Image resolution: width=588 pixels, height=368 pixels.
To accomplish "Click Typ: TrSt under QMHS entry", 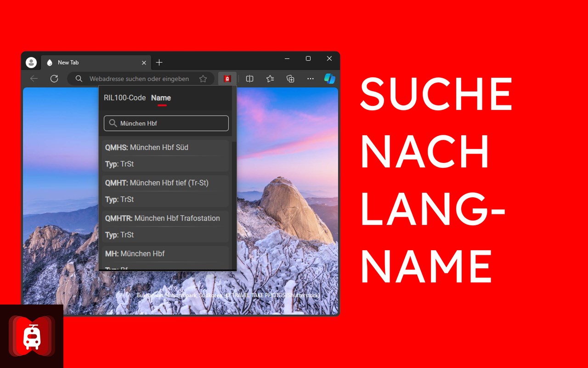I will coord(119,164).
